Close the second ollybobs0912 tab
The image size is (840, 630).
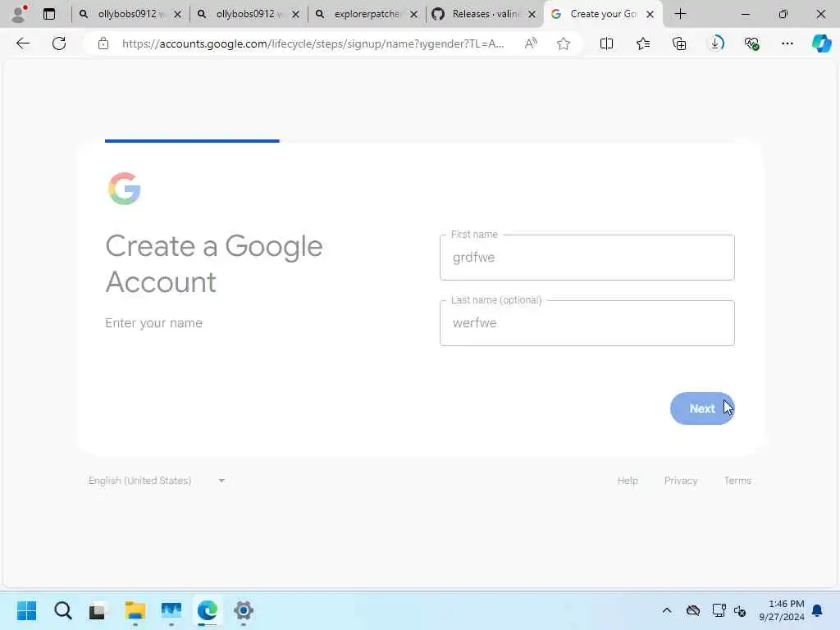pos(295,15)
